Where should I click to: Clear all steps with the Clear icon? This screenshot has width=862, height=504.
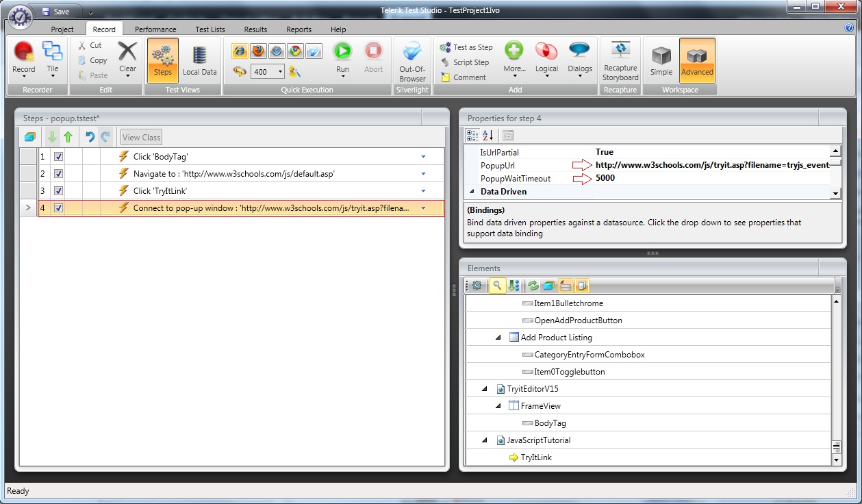tap(127, 59)
